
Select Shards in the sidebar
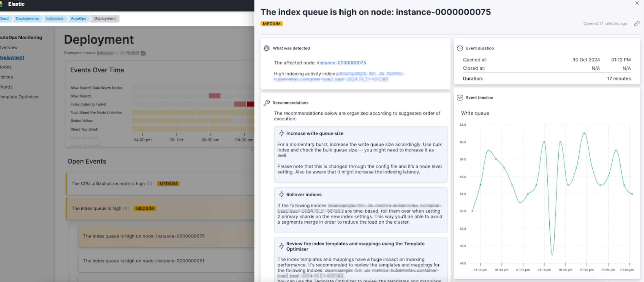[6, 87]
